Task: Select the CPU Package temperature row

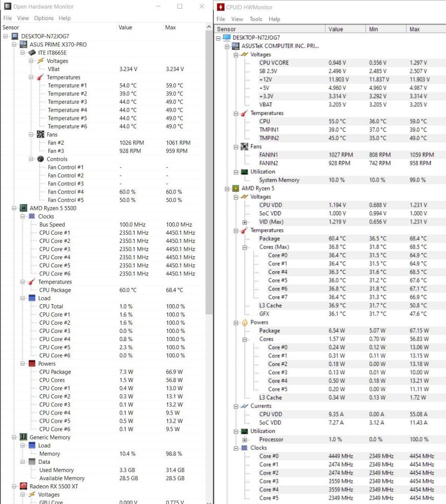Action: 103,290
